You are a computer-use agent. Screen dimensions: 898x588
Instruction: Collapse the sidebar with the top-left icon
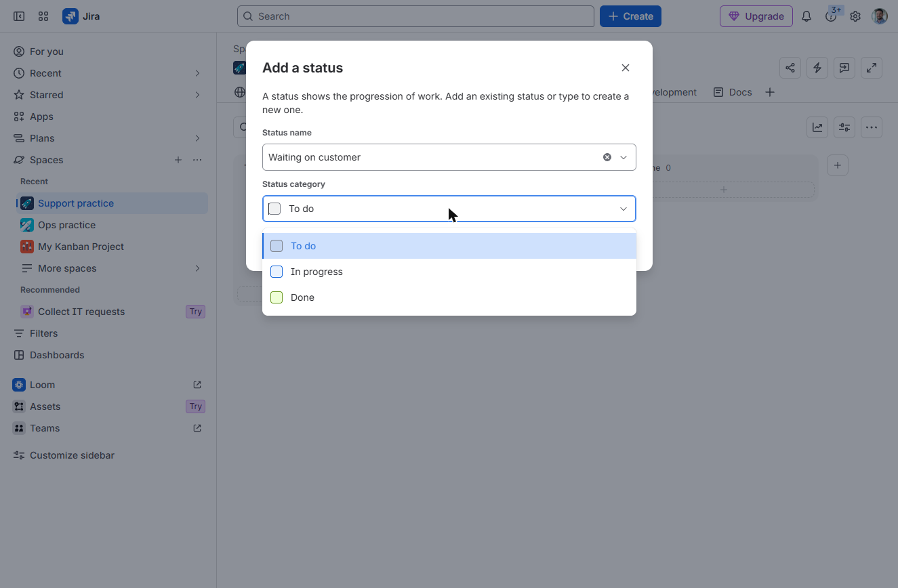pos(19,16)
